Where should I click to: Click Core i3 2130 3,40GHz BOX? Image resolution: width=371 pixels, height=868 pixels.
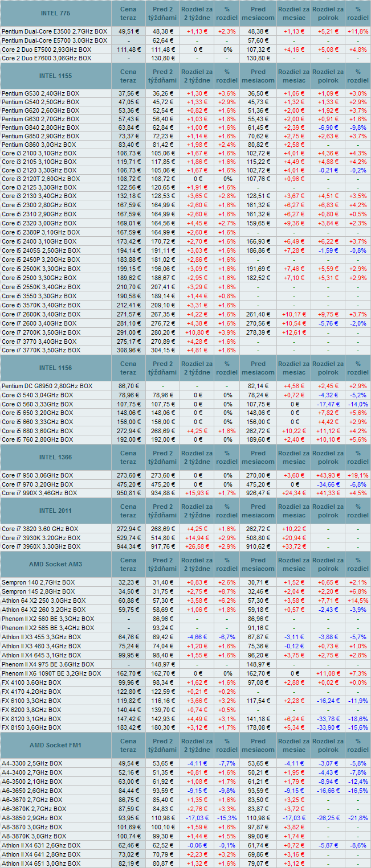[39, 196]
